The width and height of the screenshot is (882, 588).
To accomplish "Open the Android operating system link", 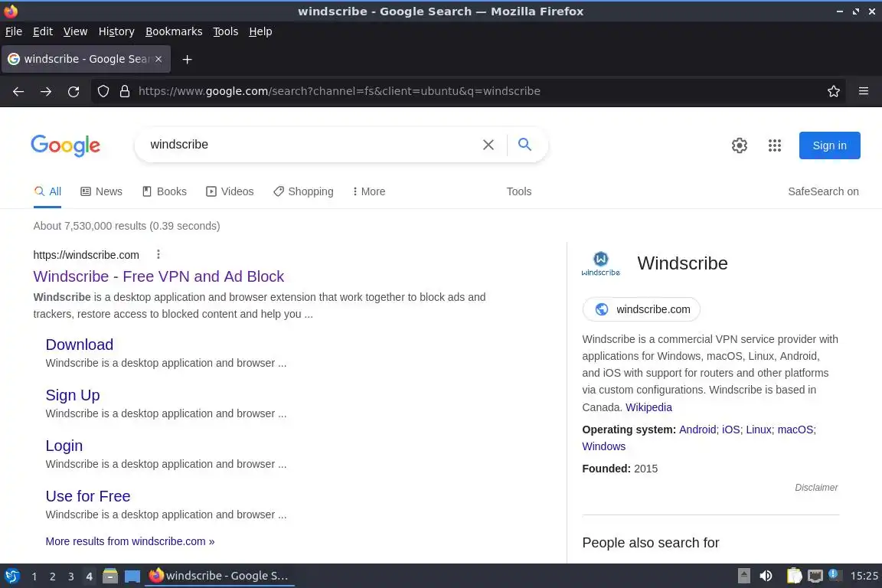I will coord(697,430).
